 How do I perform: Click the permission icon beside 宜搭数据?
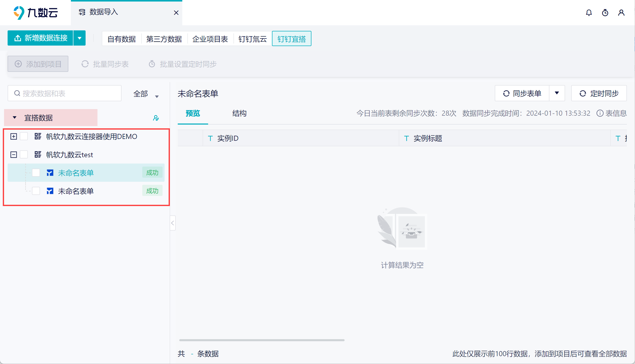[x=156, y=118]
